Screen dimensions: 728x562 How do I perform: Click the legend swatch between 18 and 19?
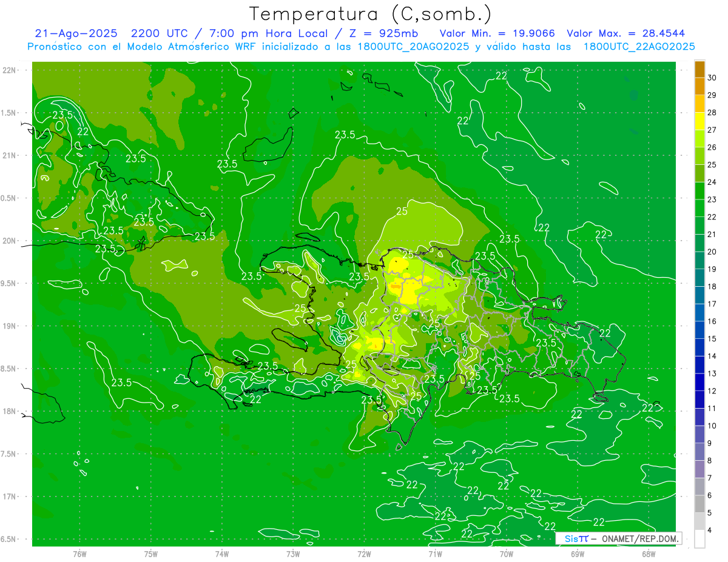click(x=699, y=278)
